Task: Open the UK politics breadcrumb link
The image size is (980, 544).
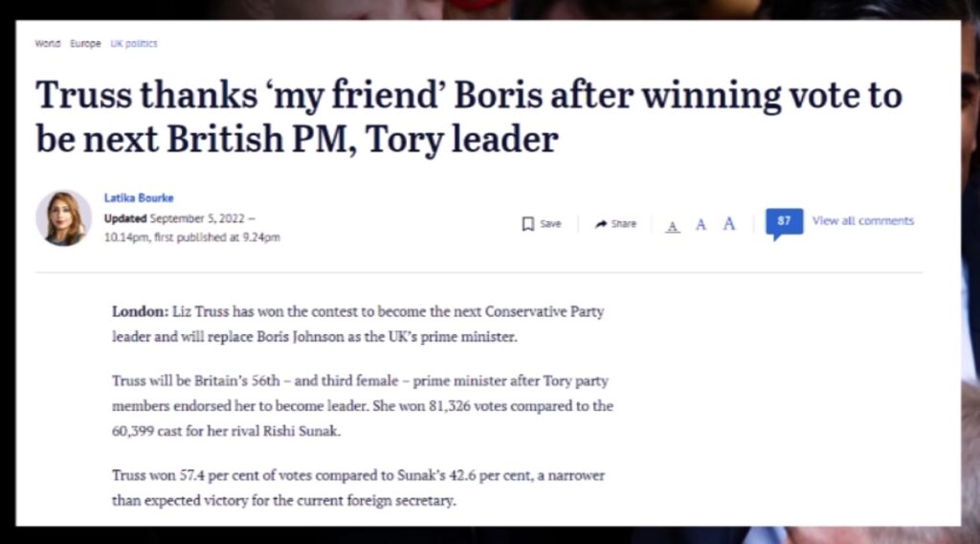Action: (134, 44)
